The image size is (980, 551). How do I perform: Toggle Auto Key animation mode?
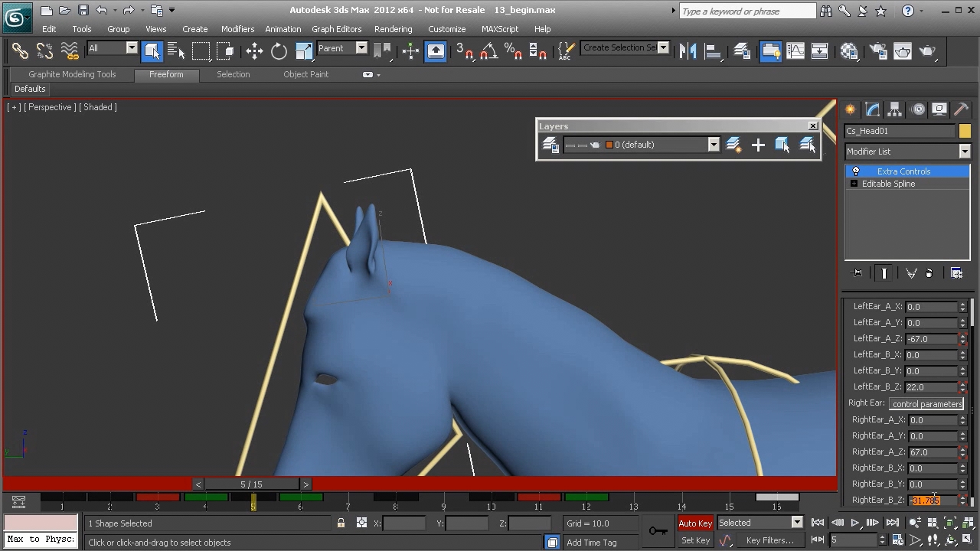click(x=695, y=523)
